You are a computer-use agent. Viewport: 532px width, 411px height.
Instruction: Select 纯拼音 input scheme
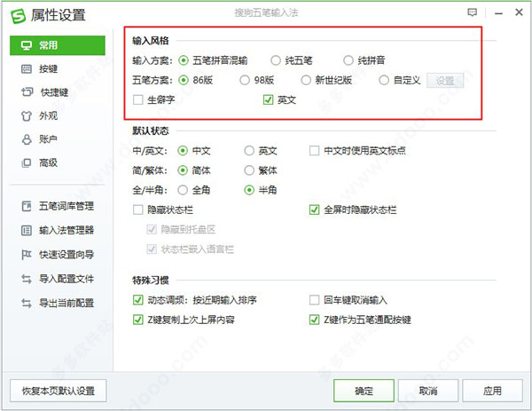pyautogui.click(x=348, y=60)
